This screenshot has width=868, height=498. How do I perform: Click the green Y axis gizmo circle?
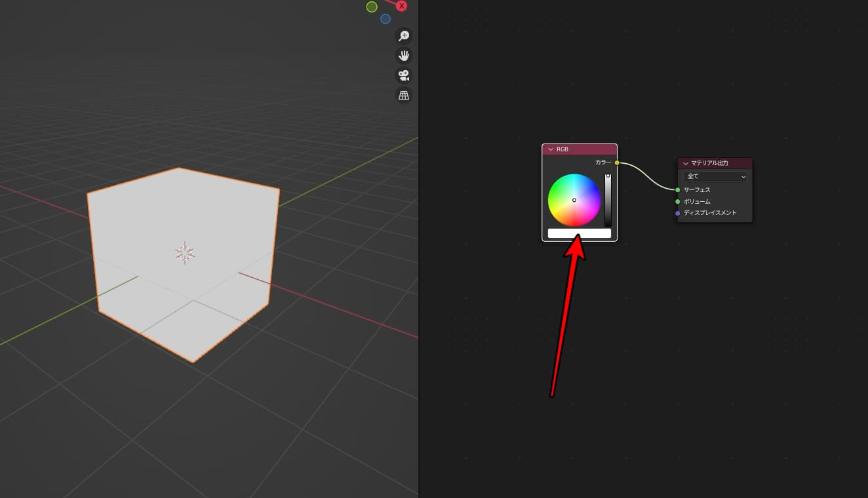(x=372, y=7)
